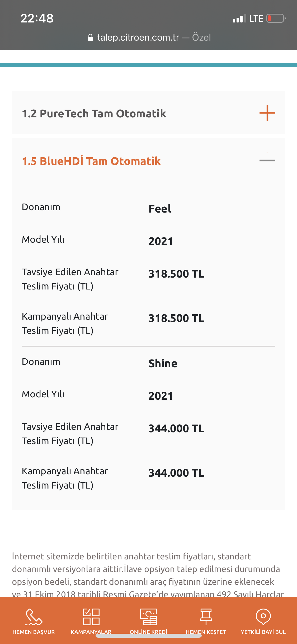The height and width of the screenshot is (644, 297).
Task: Tap the Yetkili Bayi Bul location pin
Action: (x=263, y=617)
